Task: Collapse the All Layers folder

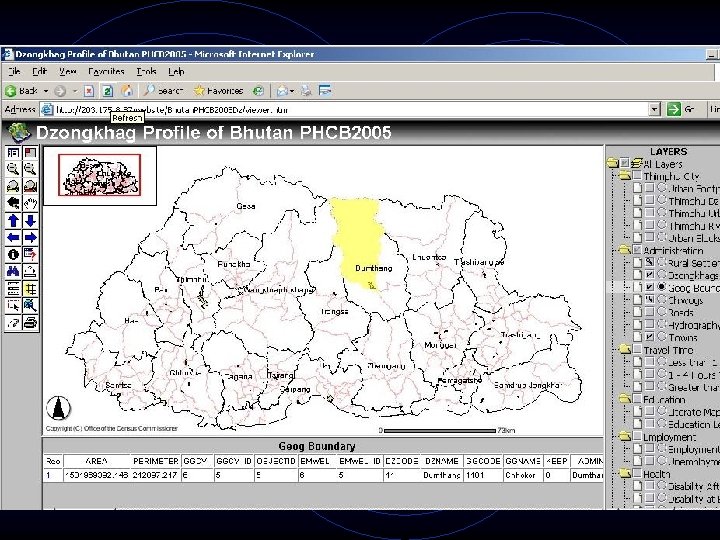Action: click(613, 163)
